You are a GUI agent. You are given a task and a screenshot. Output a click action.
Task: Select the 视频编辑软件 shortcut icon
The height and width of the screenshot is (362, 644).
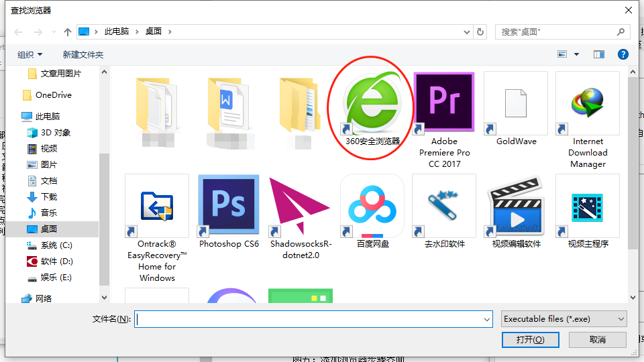[516, 206]
